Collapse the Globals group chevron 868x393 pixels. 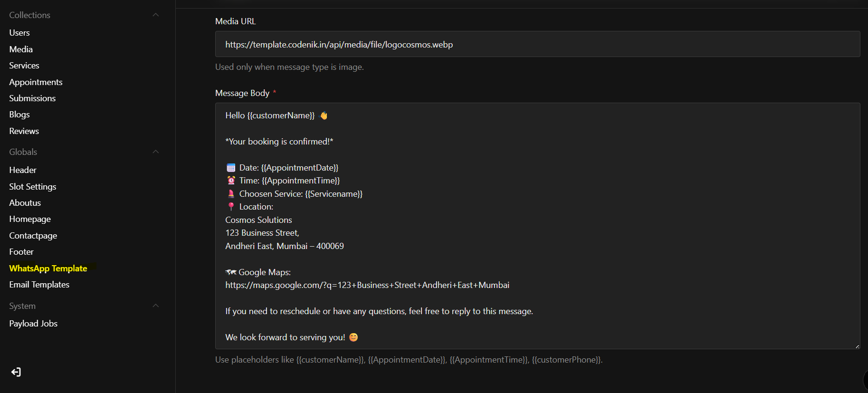pos(155,152)
